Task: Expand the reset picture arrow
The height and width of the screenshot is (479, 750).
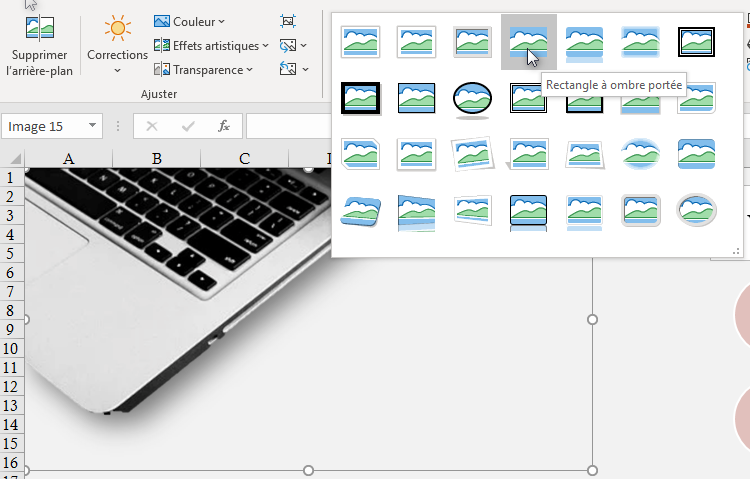Action: point(305,69)
